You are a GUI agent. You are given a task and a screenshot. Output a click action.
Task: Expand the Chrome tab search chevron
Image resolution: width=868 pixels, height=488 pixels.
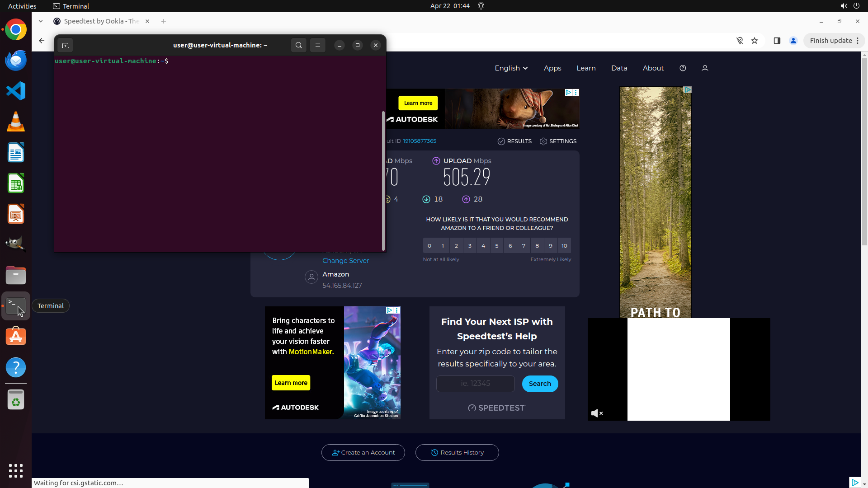pyautogui.click(x=41, y=21)
